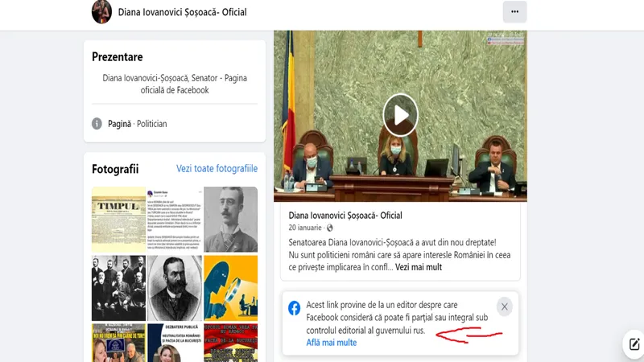Open the Facebook logo in the notice
This screenshot has height=362, width=644.
click(294, 308)
